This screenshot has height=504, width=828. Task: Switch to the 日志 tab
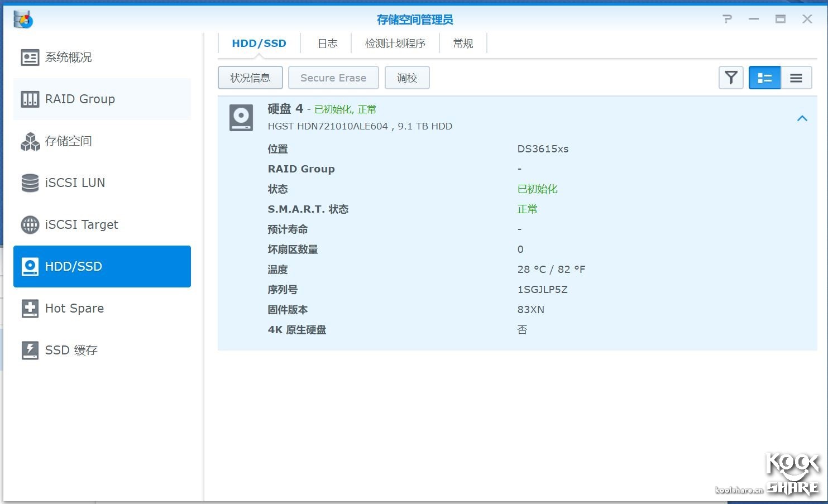(x=327, y=42)
